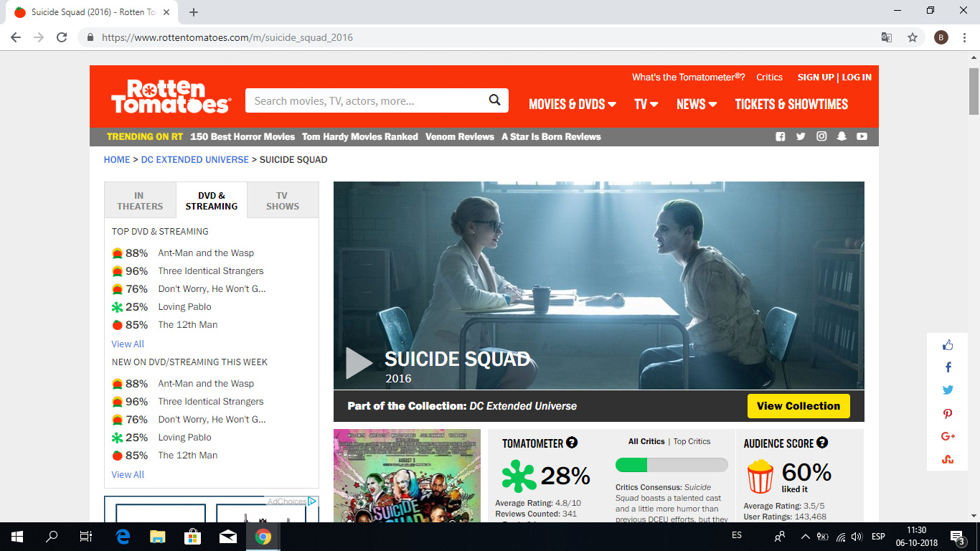
Task: Open 150 Best Horror Movies trending link
Action: (242, 136)
